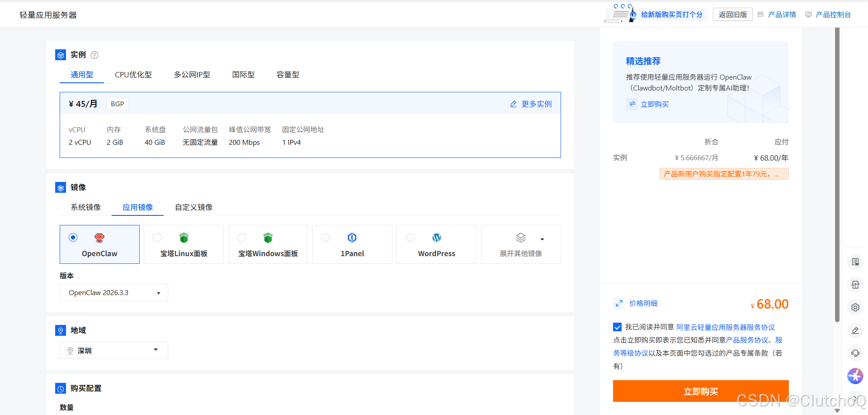
Task: Click the swap arrows icon beside 立即购买 link
Action: click(x=632, y=104)
